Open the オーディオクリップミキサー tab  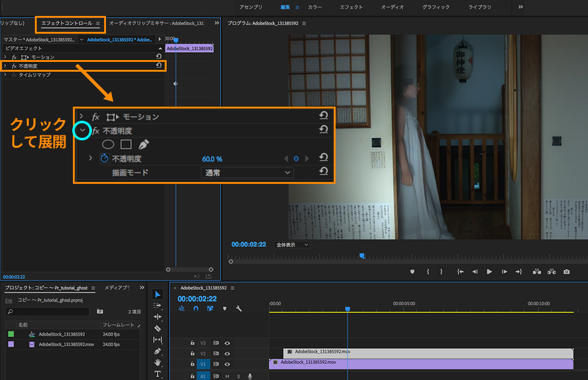coord(156,23)
